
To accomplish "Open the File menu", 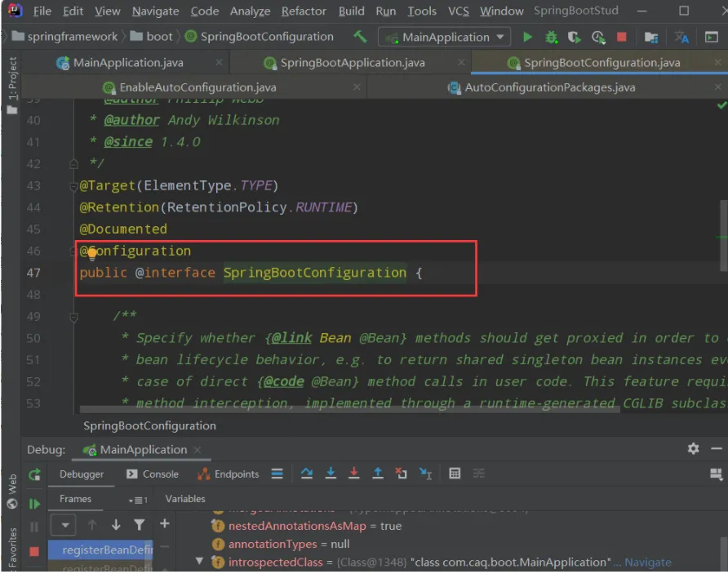I will pyautogui.click(x=42, y=11).
